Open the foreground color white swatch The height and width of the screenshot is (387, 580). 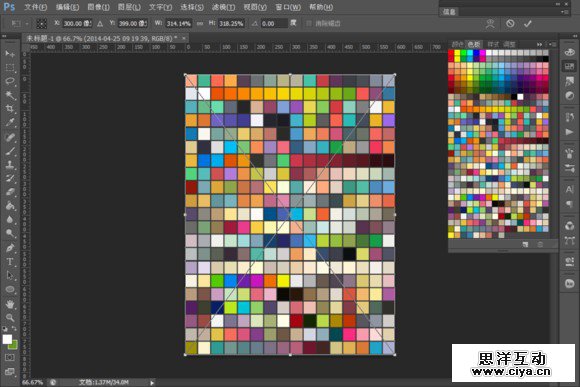coord(7,339)
